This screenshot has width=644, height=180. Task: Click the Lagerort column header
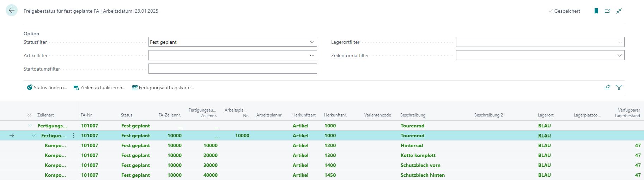click(546, 115)
